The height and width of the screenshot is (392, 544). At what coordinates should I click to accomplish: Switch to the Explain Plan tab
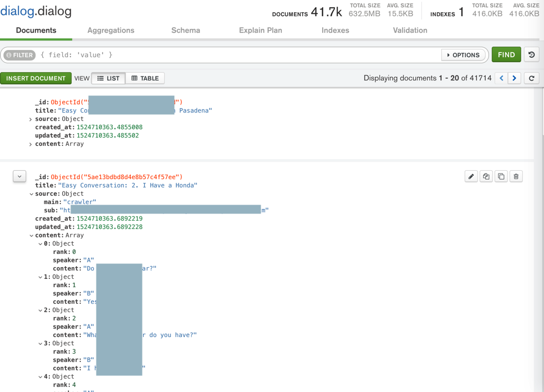click(x=261, y=30)
